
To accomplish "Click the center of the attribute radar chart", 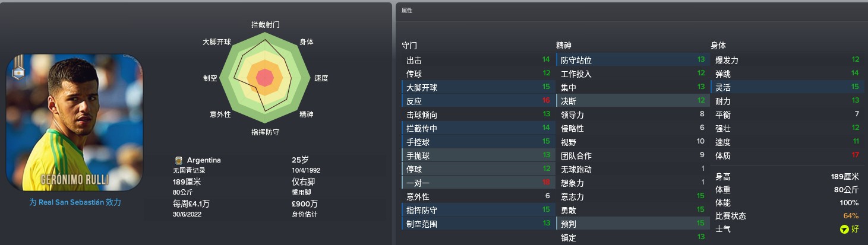I will click(x=264, y=78).
